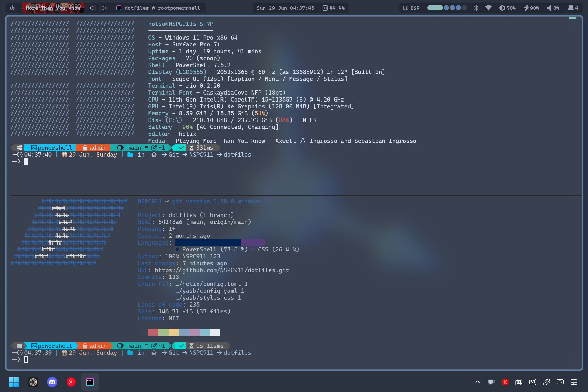
Task: Click the volume 8% widget
Action: tap(553, 8)
